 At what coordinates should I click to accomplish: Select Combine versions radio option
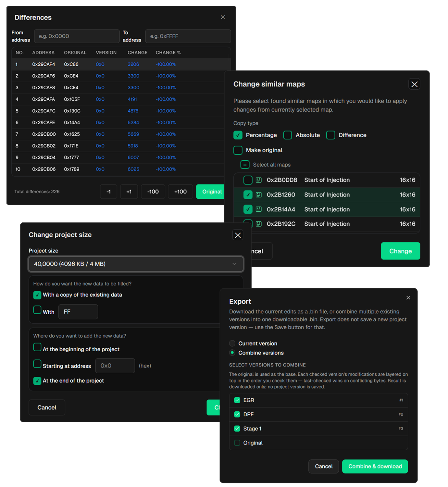(x=232, y=353)
